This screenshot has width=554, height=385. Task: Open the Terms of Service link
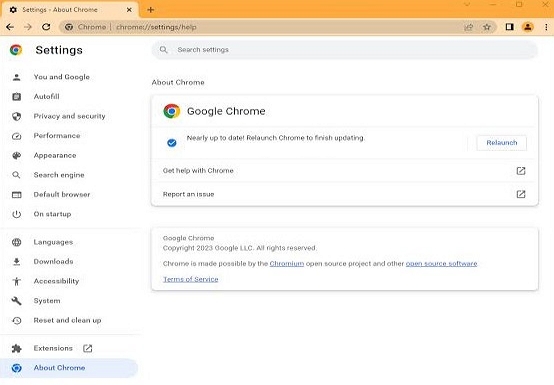point(190,279)
